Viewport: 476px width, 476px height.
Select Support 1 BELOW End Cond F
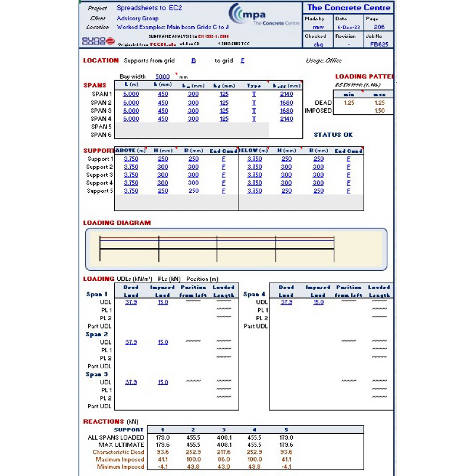[349, 159]
